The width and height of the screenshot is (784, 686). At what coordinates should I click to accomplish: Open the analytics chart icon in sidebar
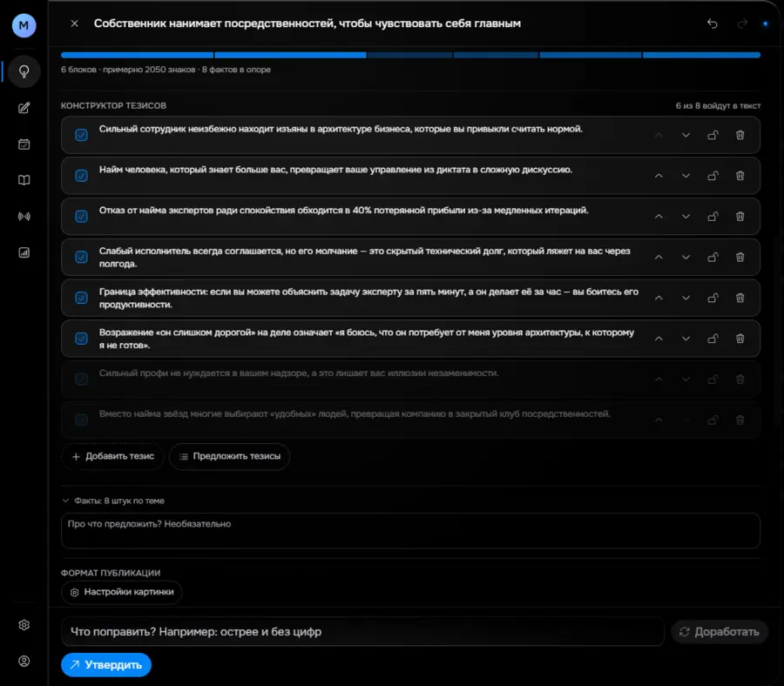click(24, 252)
